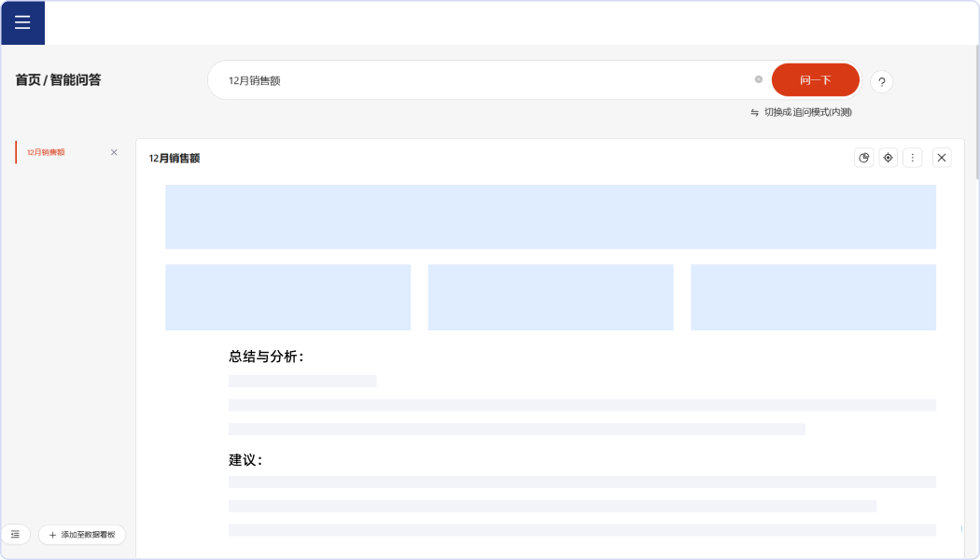Open the three-dot more options menu
980x560 pixels.
tap(912, 158)
